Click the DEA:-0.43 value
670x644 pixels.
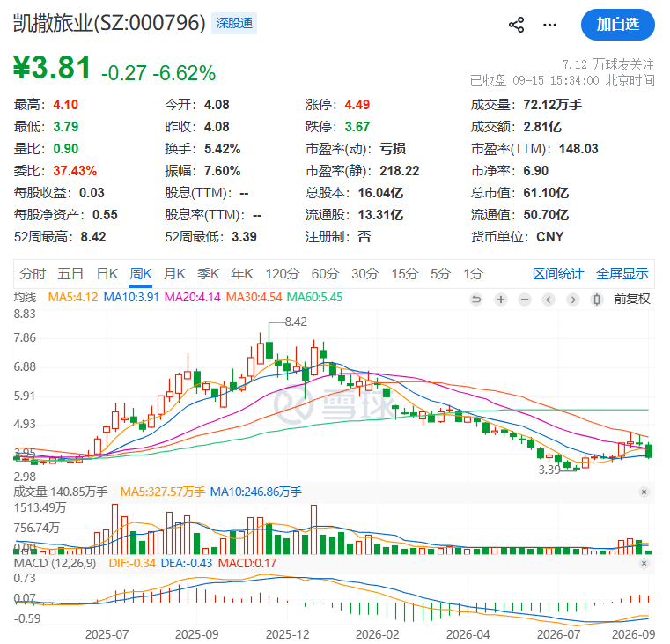tap(187, 563)
